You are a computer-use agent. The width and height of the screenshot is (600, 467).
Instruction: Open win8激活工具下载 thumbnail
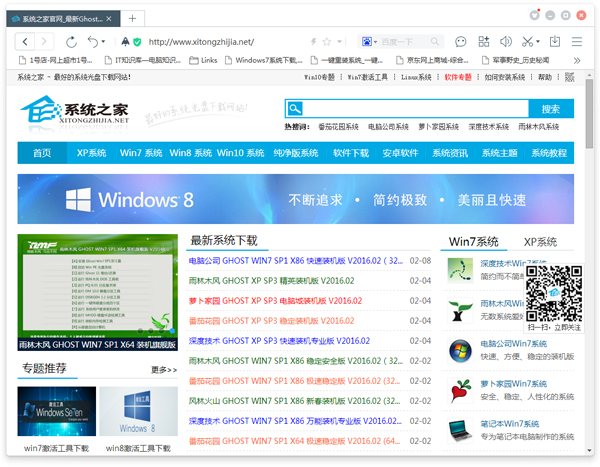(x=139, y=411)
